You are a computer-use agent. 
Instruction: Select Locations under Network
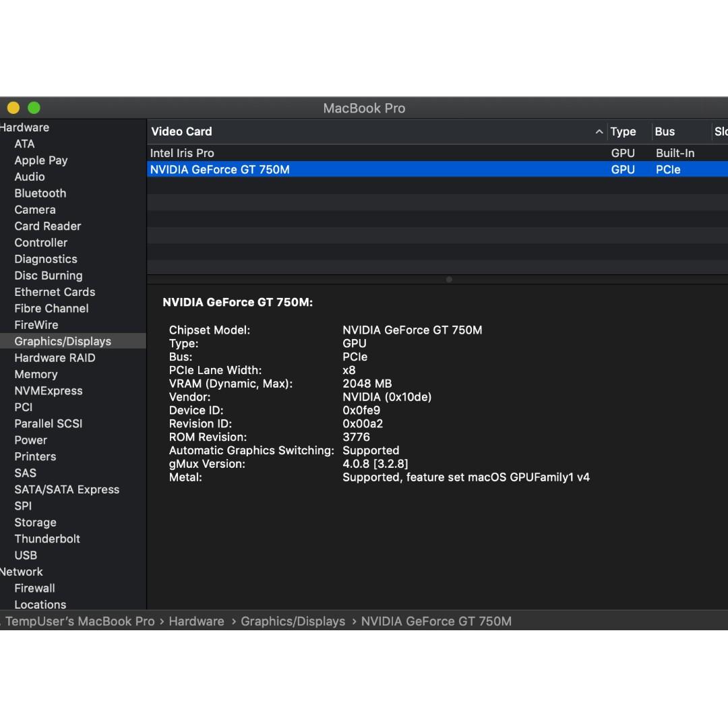point(40,605)
